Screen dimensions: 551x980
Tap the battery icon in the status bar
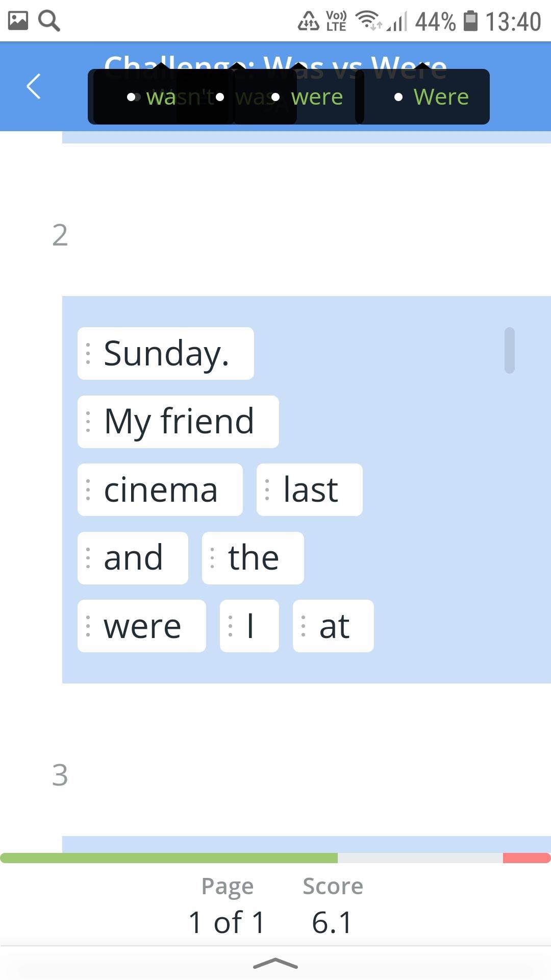tap(470, 21)
